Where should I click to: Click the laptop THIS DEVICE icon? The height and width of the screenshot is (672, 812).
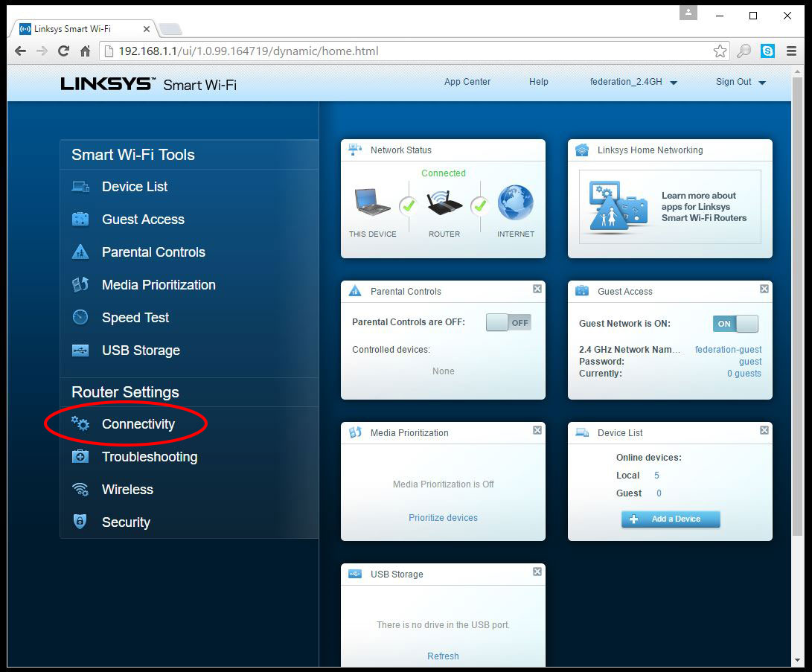tap(372, 202)
